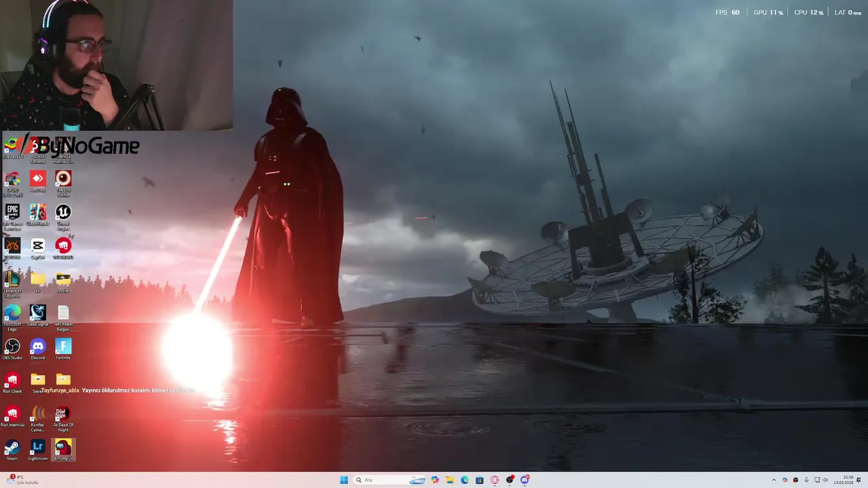The width and height of the screenshot is (868, 488).
Task: Open the Dead Signal game icon
Action: (x=38, y=317)
